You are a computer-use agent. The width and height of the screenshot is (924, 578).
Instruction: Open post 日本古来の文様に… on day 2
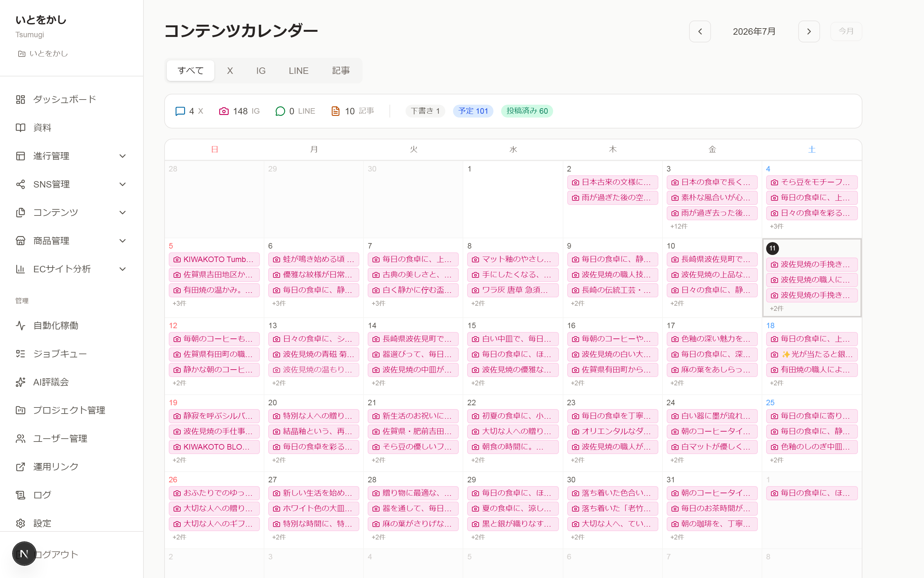point(612,182)
